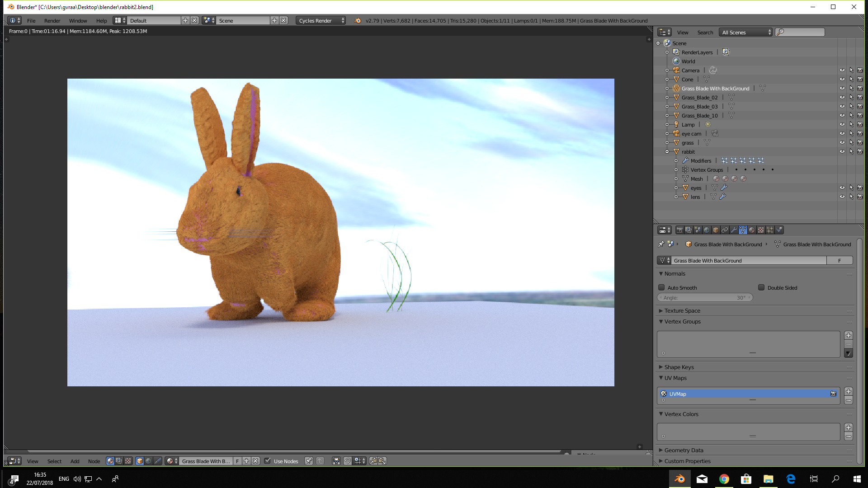Image resolution: width=868 pixels, height=488 pixels.
Task: Toggle node snapping magnet icon
Action: click(347, 461)
